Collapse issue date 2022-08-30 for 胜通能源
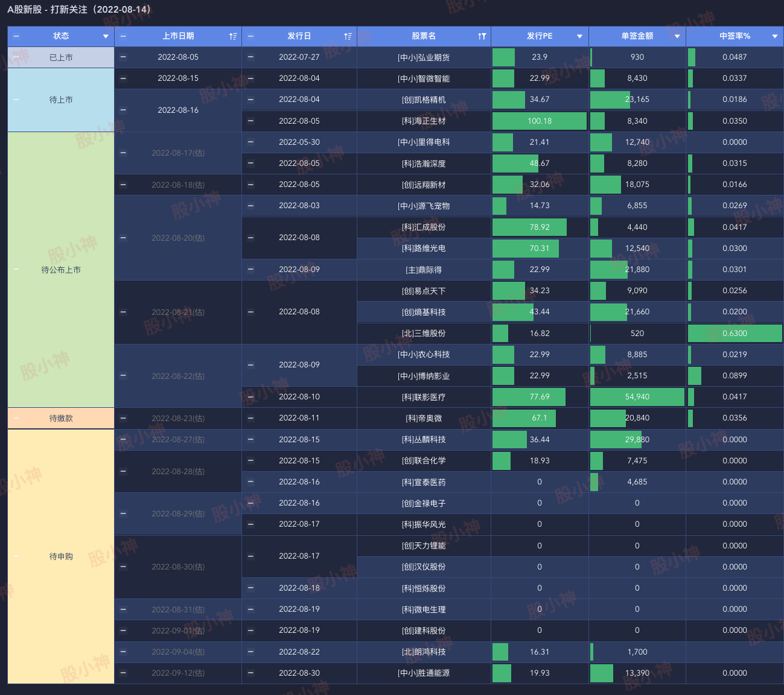The image size is (784, 695). tap(250, 673)
